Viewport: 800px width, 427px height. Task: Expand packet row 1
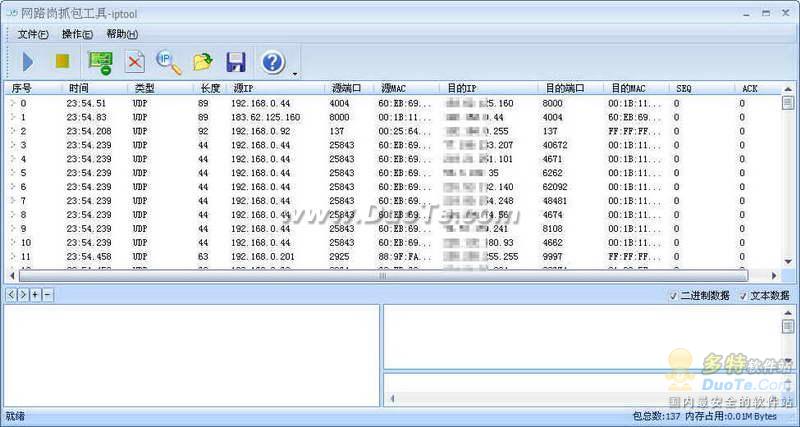[13, 117]
